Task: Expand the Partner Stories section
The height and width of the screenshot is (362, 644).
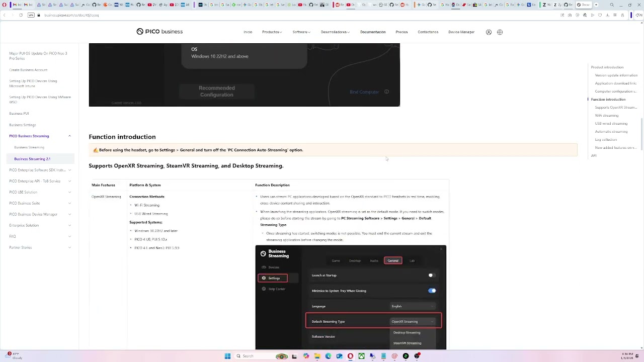Action: pyautogui.click(x=69, y=247)
